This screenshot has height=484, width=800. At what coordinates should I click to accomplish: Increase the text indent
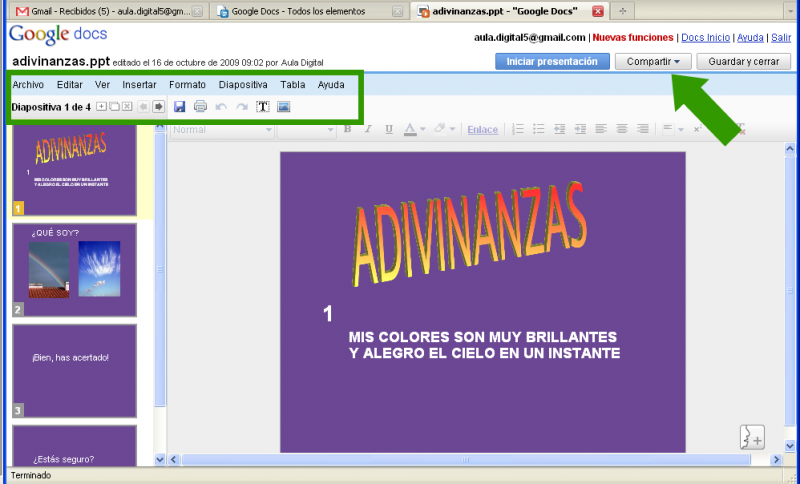click(580, 129)
